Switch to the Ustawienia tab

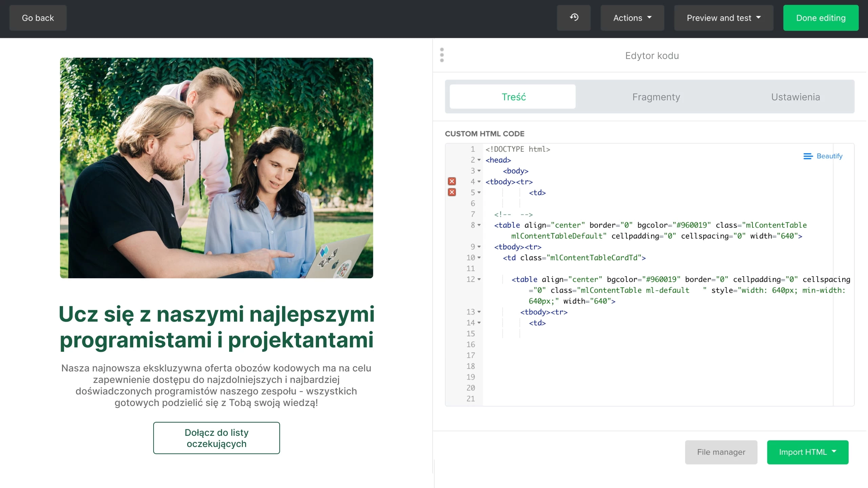pos(795,97)
